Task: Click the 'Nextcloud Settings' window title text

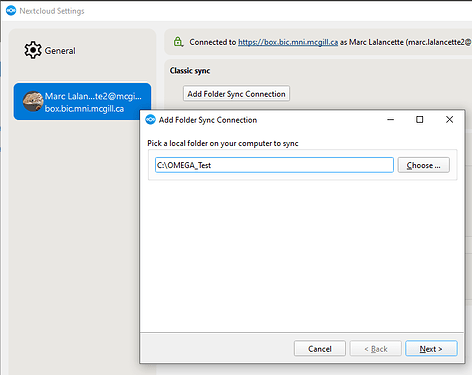Action: [52, 11]
